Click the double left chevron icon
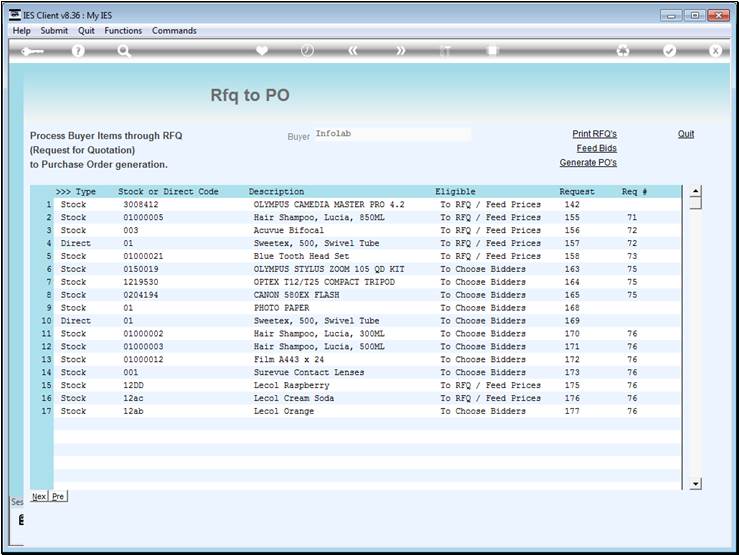This screenshot has width=739, height=555. coord(353,50)
